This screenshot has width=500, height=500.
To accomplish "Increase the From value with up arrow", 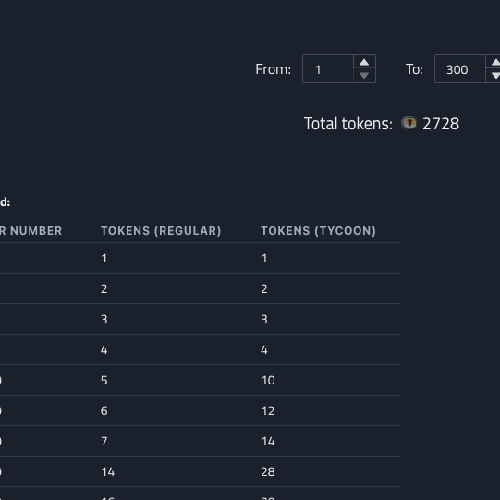I will pos(364,62).
